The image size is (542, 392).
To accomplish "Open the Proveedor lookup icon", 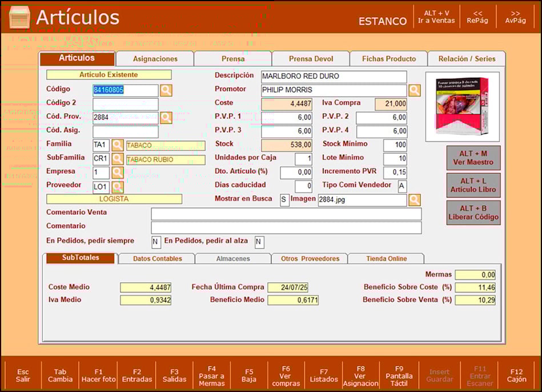I will (118, 186).
